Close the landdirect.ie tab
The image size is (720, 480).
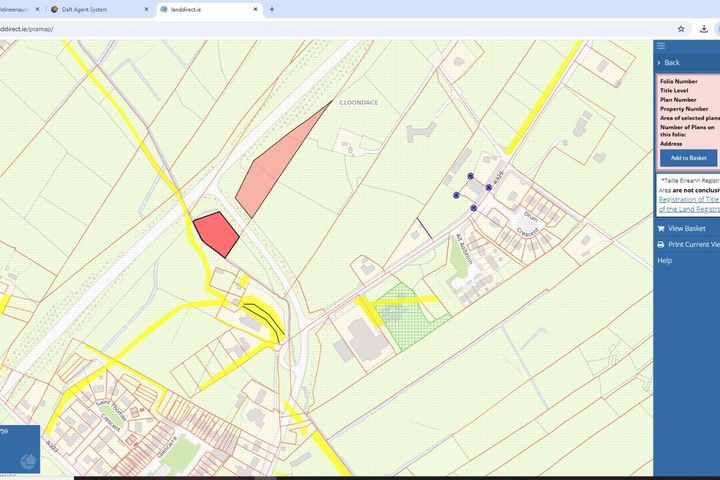click(x=255, y=9)
